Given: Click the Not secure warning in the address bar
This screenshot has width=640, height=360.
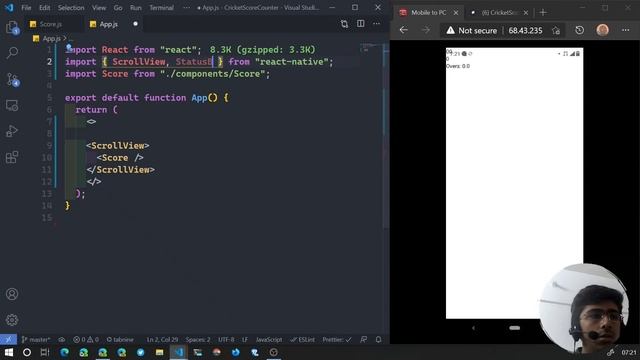Looking at the screenshot, I should click(x=471, y=31).
